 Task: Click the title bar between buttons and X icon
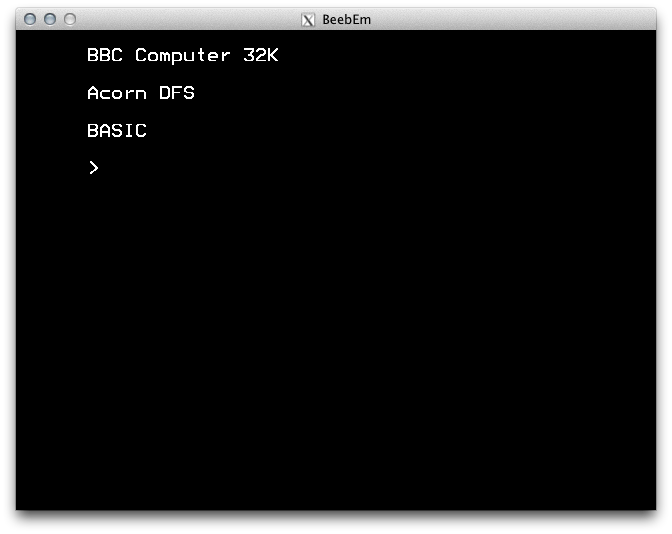[189, 19]
